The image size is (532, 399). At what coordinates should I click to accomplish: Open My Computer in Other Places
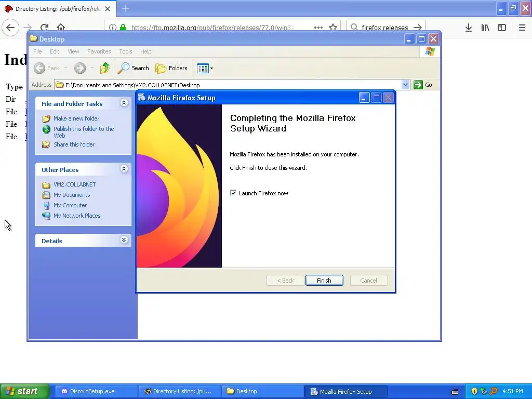[70, 205]
